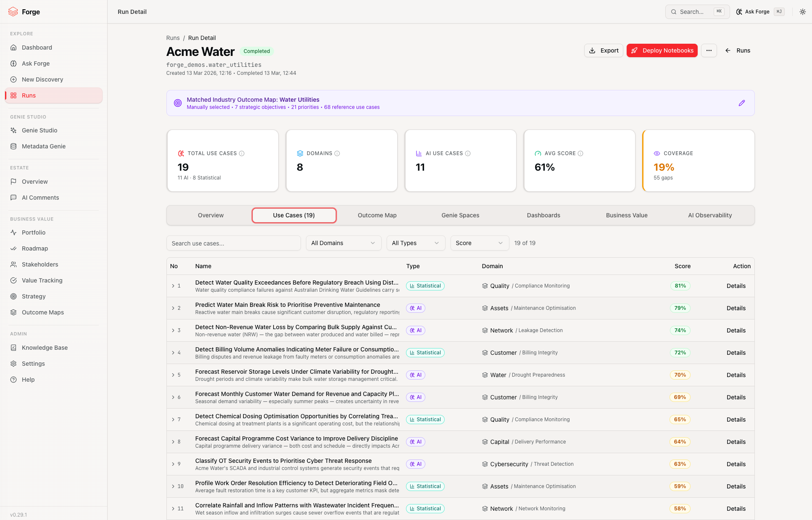Go back to Runs via arrow button
This screenshot has height=520, width=812.
click(738, 50)
